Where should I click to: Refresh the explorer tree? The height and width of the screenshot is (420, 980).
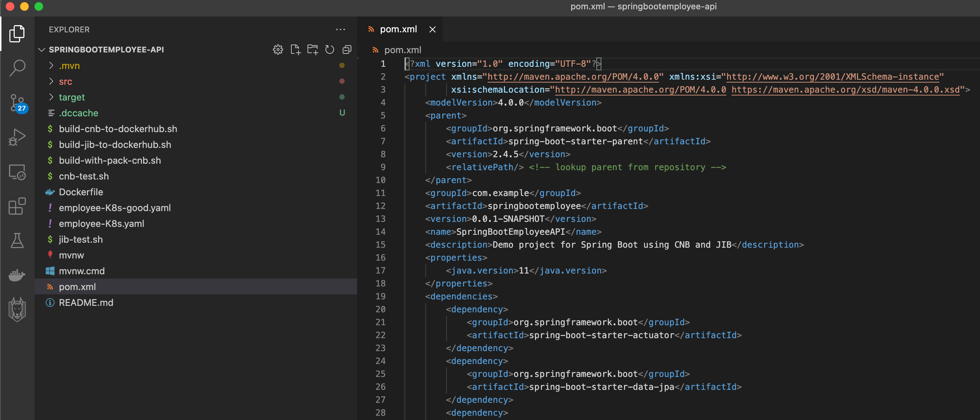[329, 50]
